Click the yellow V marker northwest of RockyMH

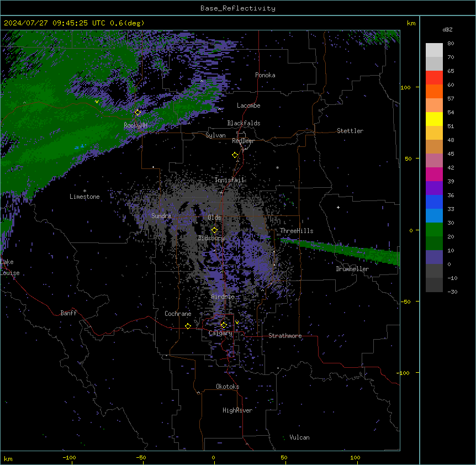pyautogui.click(x=97, y=102)
